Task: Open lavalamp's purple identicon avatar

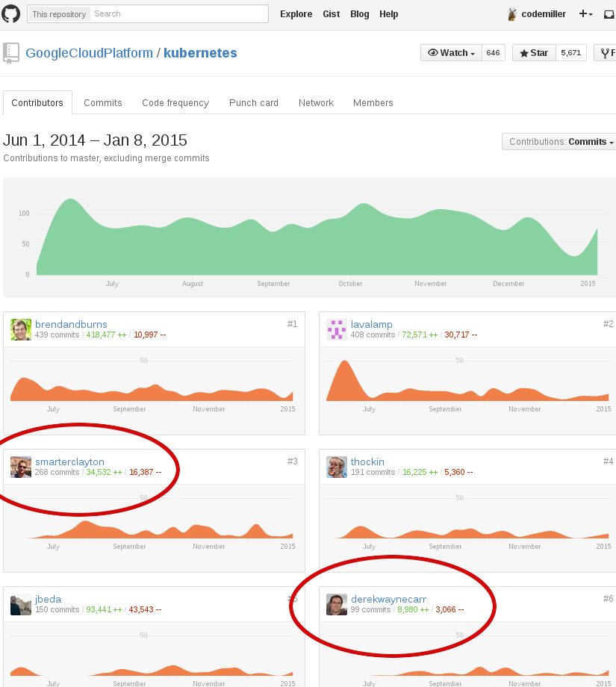Action: [337, 329]
